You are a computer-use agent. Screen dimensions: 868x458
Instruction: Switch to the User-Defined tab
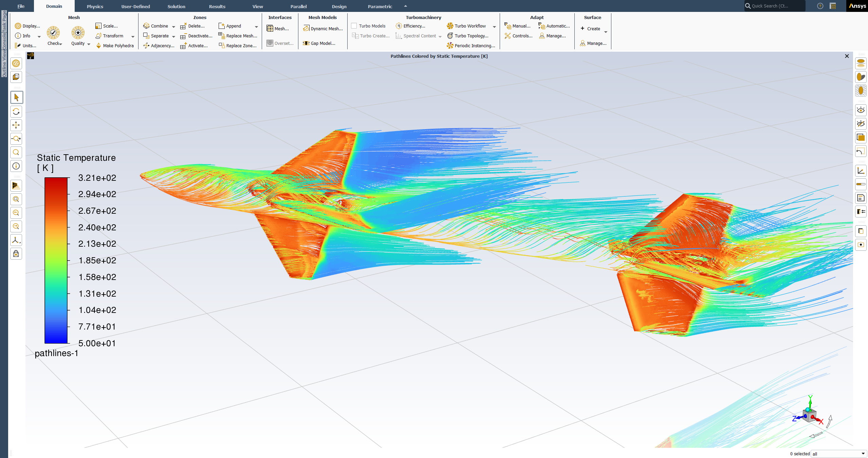tap(136, 6)
